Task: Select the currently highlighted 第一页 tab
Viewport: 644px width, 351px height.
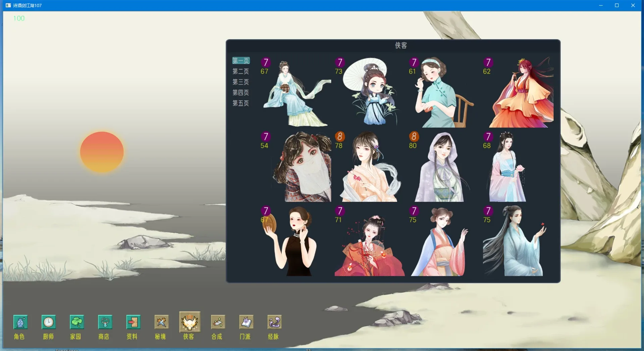Action: click(240, 60)
